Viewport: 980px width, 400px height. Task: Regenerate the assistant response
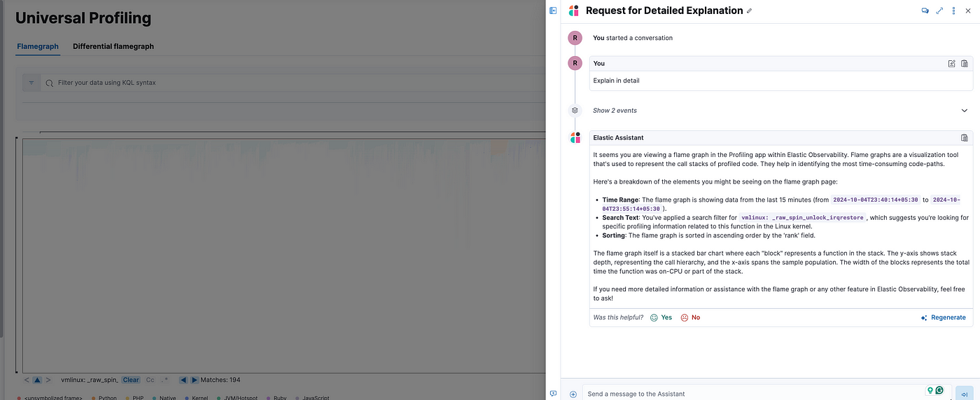coord(943,317)
